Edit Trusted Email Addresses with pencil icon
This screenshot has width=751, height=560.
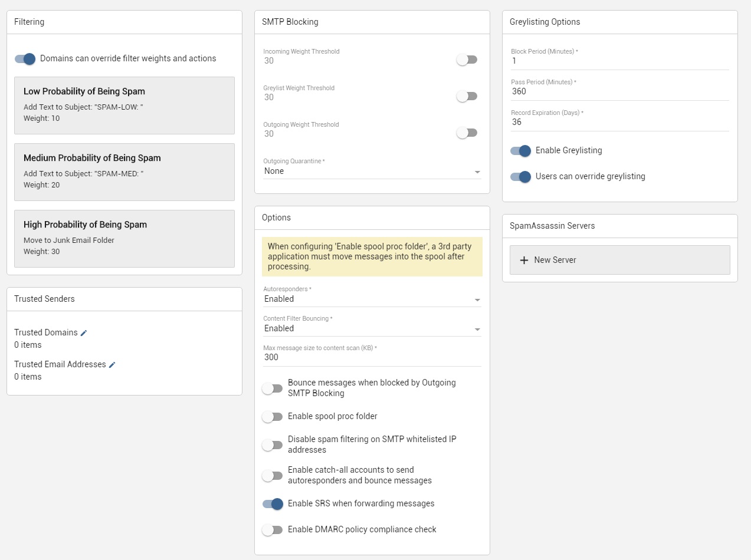click(112, 365)
